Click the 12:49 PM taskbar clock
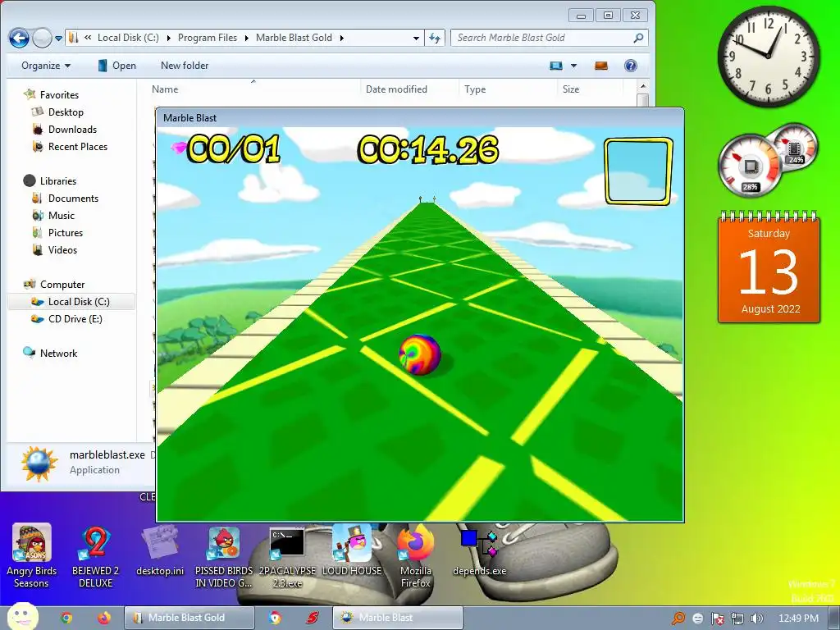 (x=798, y=619)
